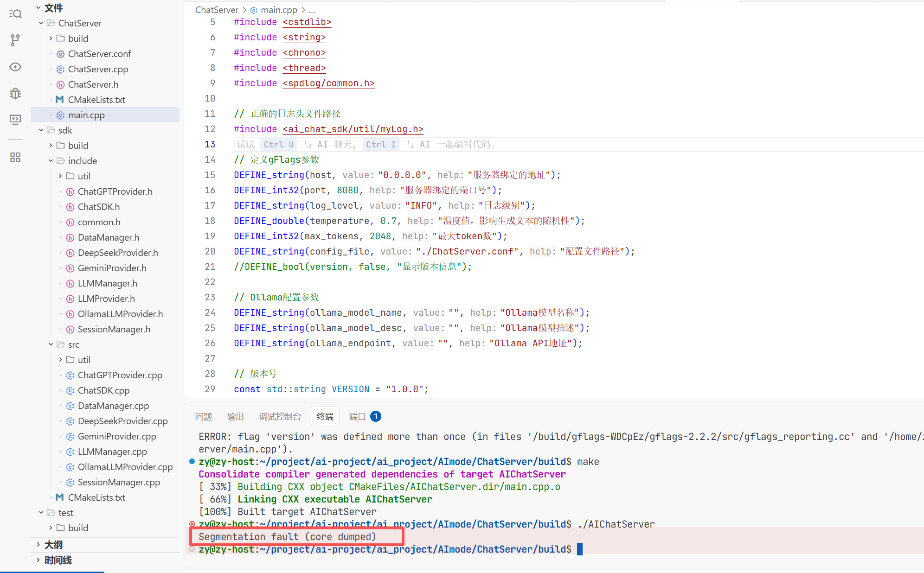Image resolution: width=924 pixels, height=573 pixels.
Task: Switch to the 问题 problems tab
Action: pyautogui.click(x=203, y=417)
